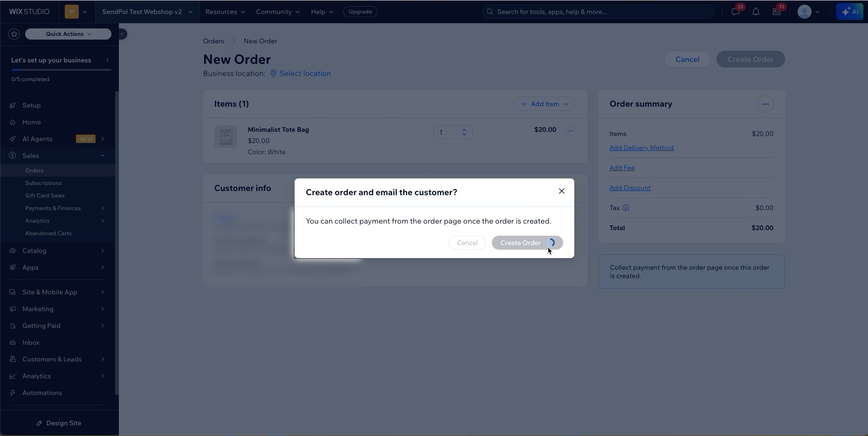
Task: Click Design Site at the sidebar bottom
Action: coord(59,423)
